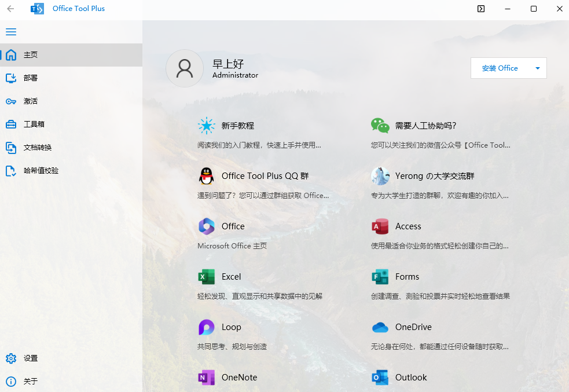
Task: Click the back arrow in the title bar
Action: (x=11, y=9)
